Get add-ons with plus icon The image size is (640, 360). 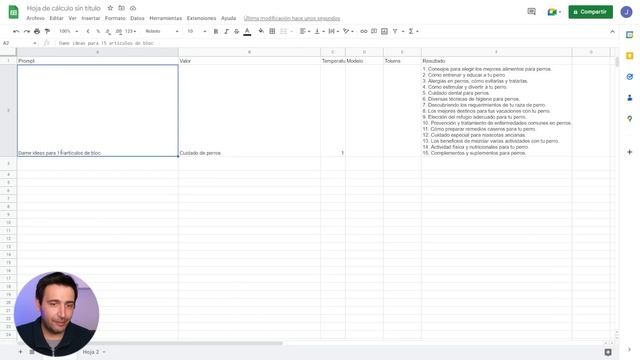[629, 152]
